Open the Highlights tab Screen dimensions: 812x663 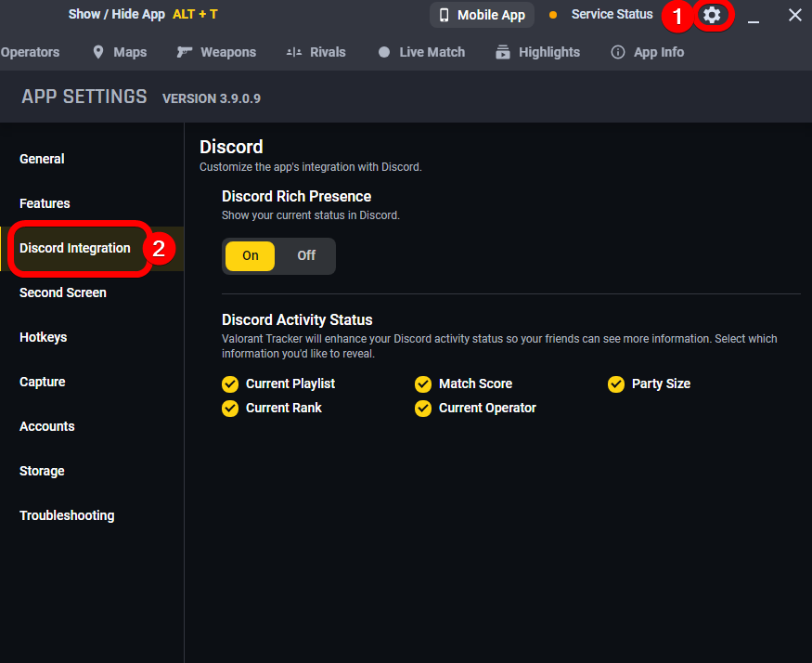538,52
